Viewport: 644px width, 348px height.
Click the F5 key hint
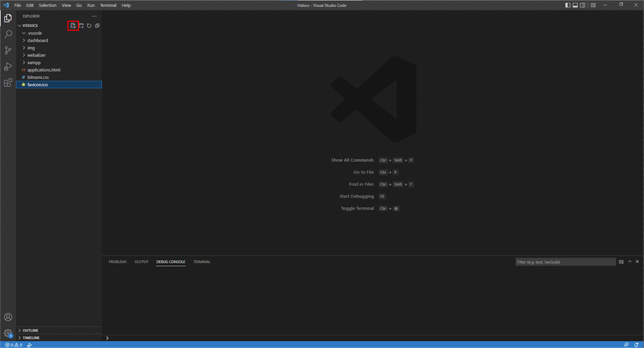tap(382, 197)
